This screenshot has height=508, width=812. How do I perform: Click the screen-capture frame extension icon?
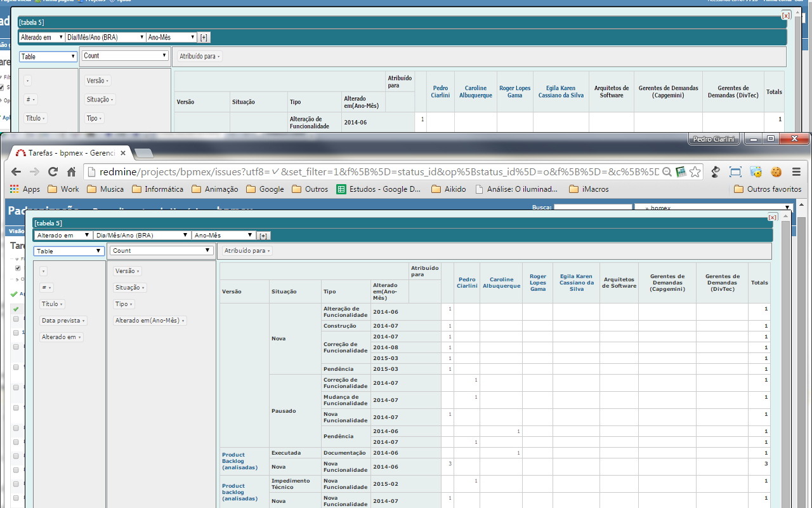click(x=735, y=171)
